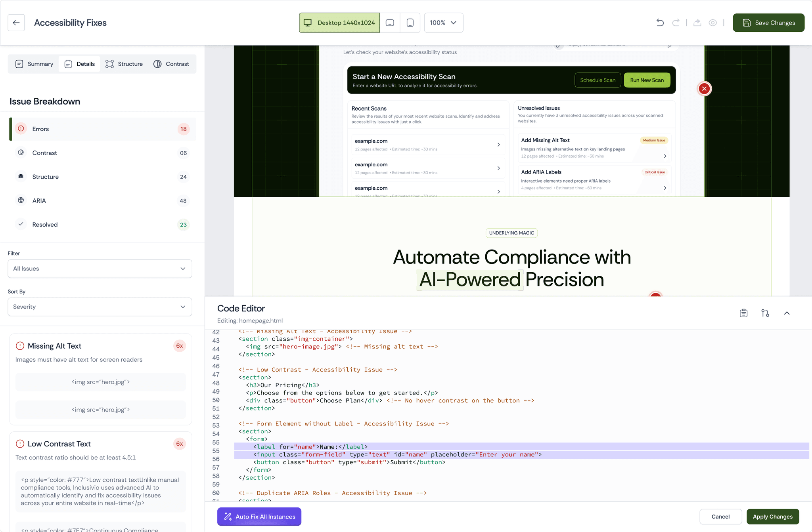The image size is (812, 532).
Task: Go back using the back arrow
Action: coord(16,23)
